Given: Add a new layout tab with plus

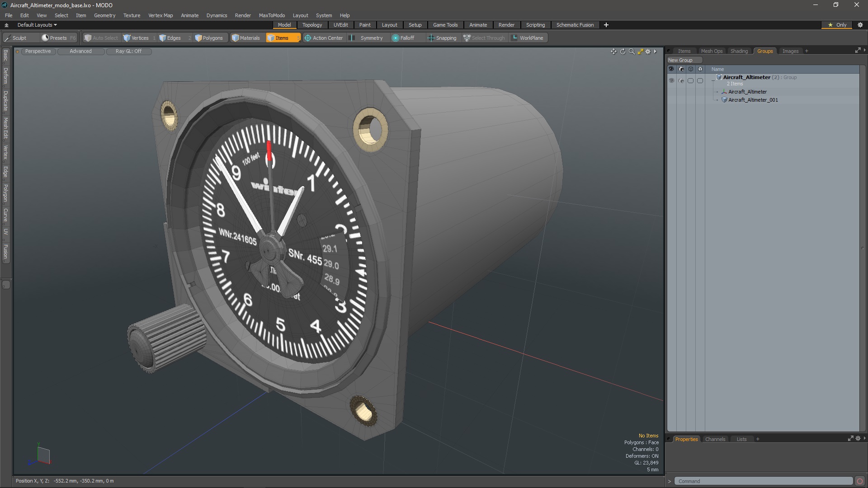Looking at the screenshot, I should coord(606,25).
